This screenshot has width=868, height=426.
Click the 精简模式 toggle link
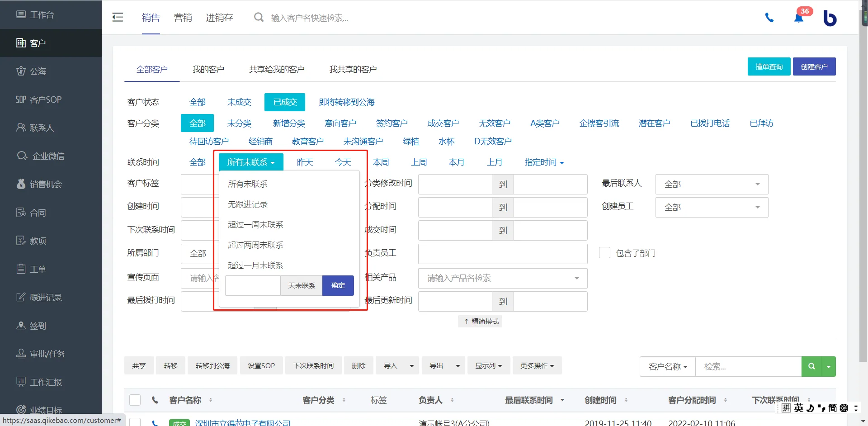pos(481,321)
